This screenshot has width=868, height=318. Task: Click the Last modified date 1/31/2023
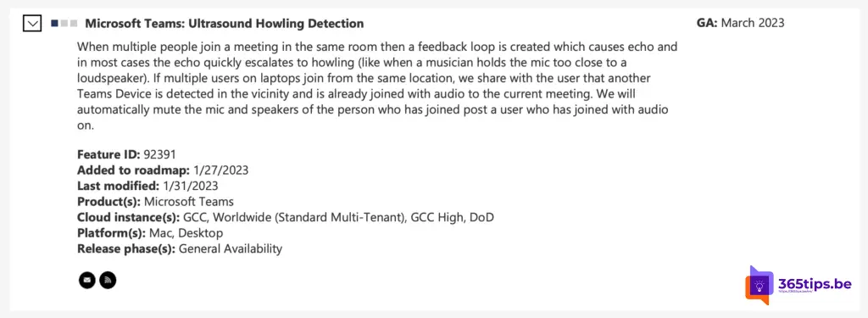191,186
